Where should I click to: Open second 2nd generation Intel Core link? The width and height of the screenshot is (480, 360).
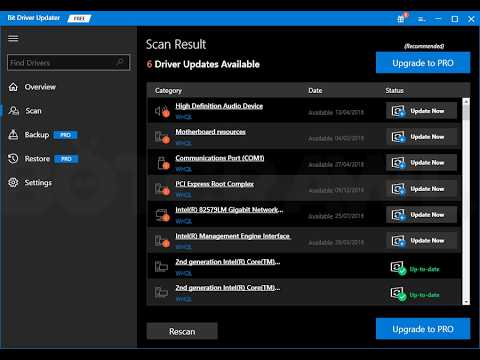click(x=228, y=288)
